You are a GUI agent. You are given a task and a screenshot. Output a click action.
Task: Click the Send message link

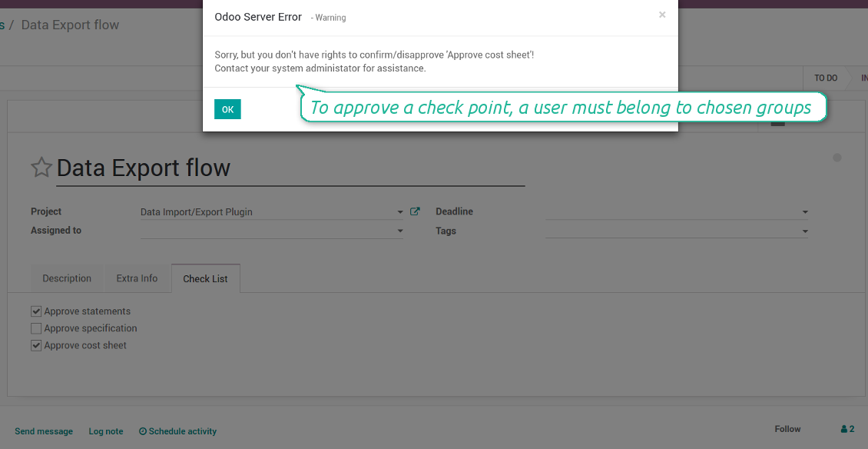[44, 431]
